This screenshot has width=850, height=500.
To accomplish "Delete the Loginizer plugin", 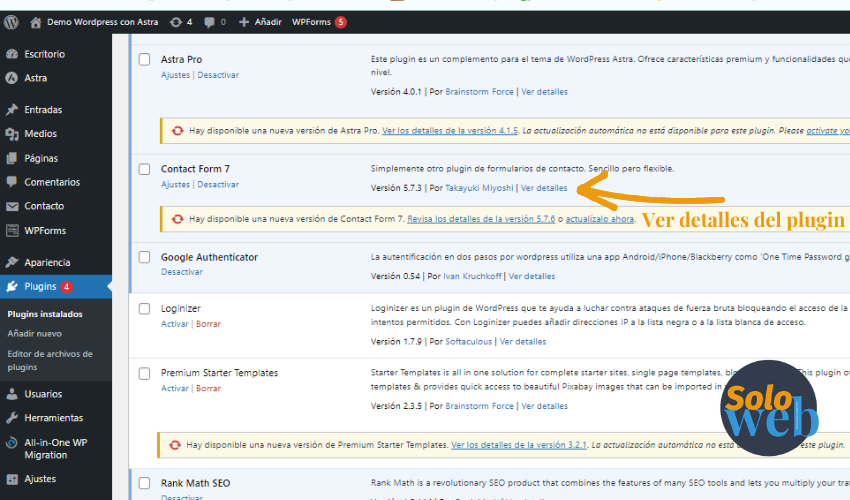I will coord(208,324).
